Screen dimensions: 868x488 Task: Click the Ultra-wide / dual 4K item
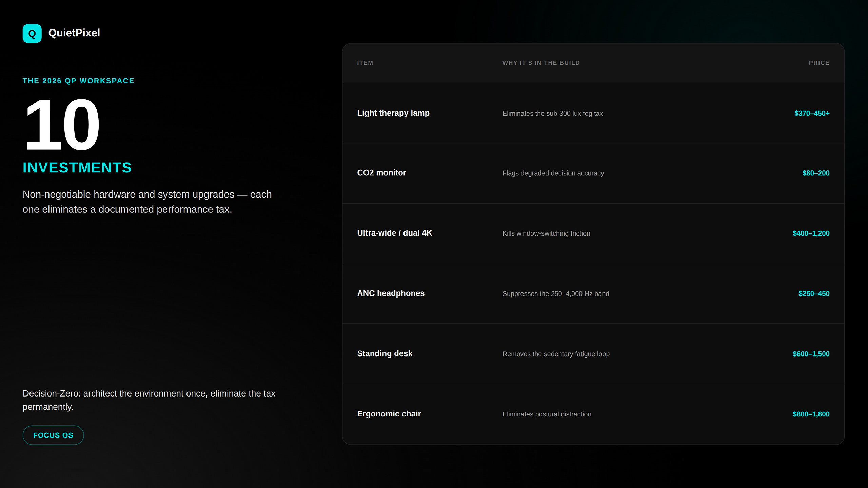394,233
